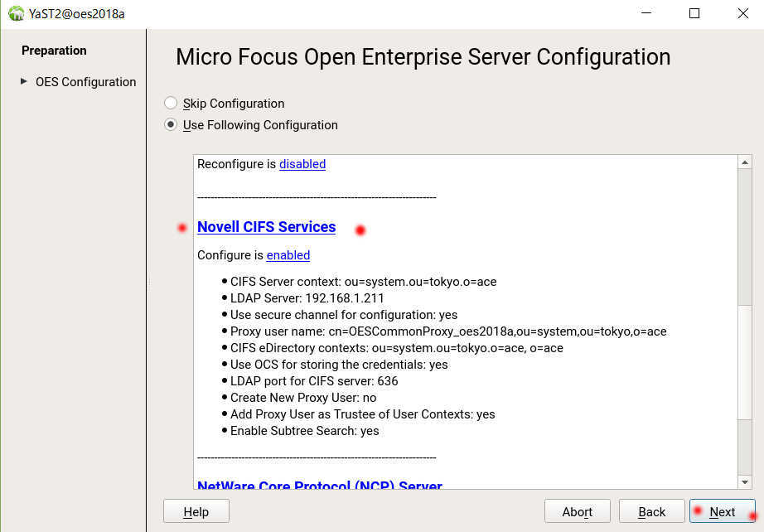
Task: Maximize the YaST2 window
Action: tap(694, 13)
